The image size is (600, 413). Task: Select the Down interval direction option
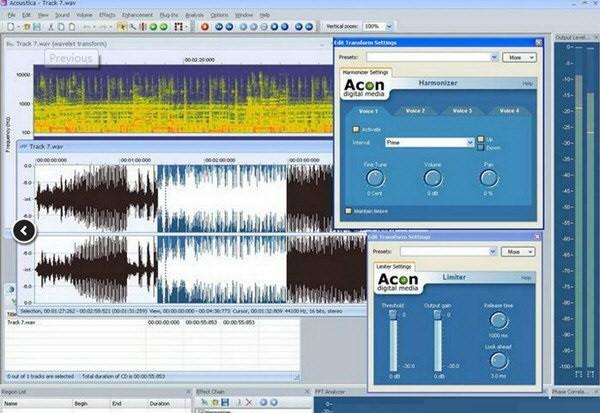(480, 147)
